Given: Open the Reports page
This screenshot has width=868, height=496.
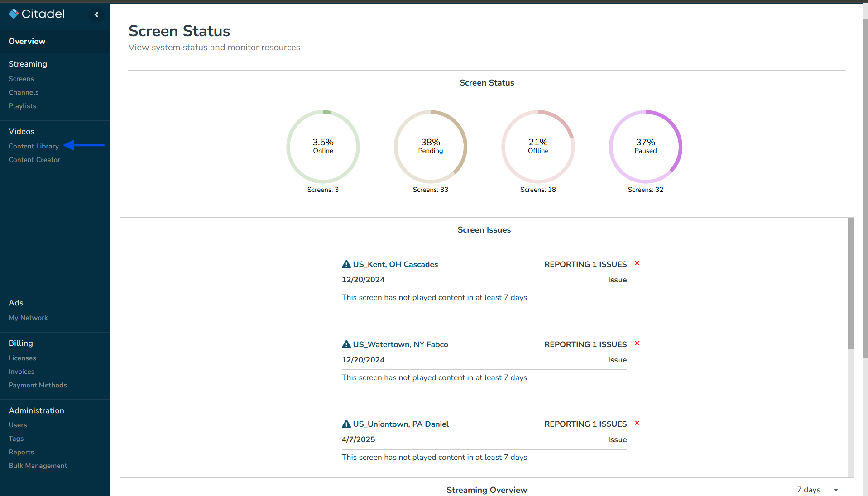Looking at the screenshot, I should (x=21, y=452).
